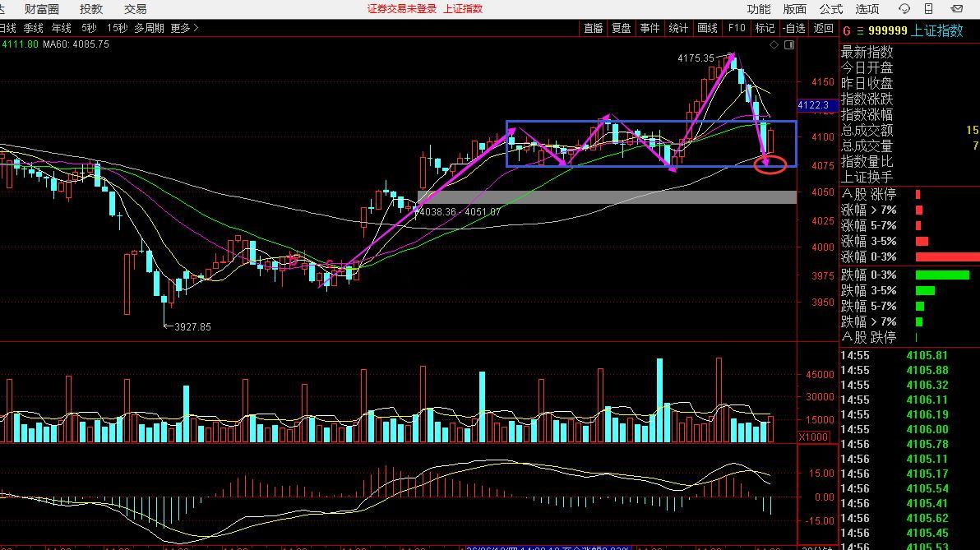Viewport: 980px width, 550px height.
Task: Open F10 company information
Action: click(737, 28)
